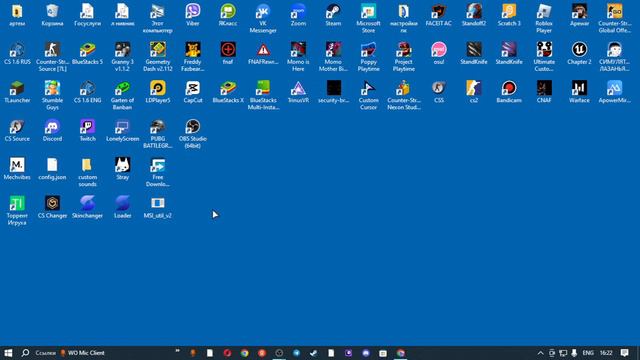The width and height of the screenshot is (640, 360).
Task: Open Ultimate Custom desktop icon
Action: point(544,57)
